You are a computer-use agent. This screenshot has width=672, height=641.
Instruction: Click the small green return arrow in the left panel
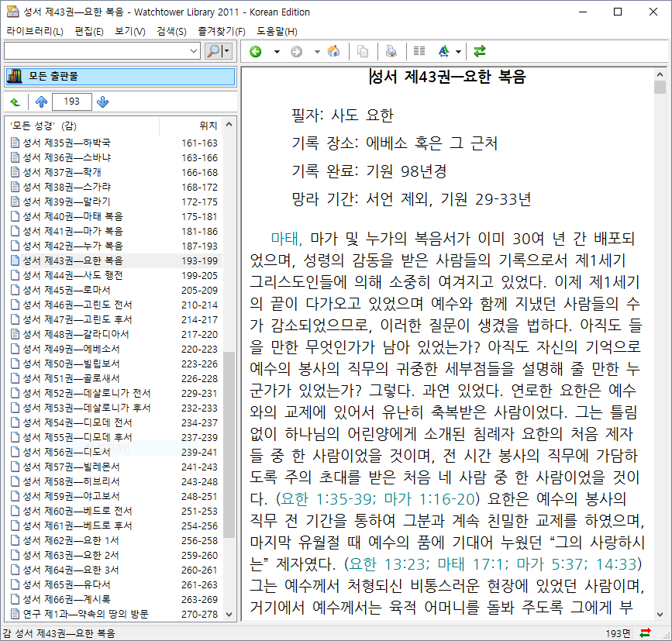pyautogui.click(x=15, y=102)
